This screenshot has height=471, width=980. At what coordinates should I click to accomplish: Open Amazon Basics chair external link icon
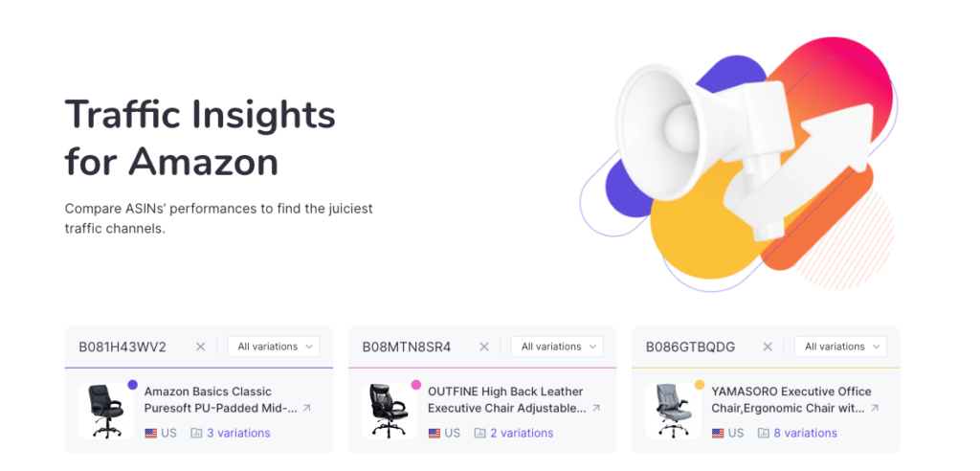click(307, 408)
